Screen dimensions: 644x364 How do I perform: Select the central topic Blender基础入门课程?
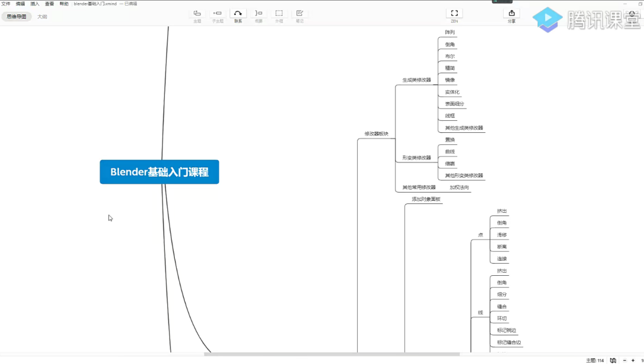159,172
